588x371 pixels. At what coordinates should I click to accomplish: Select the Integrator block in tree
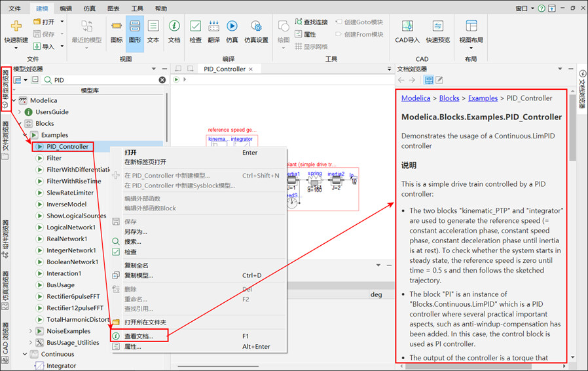(61, 366)
